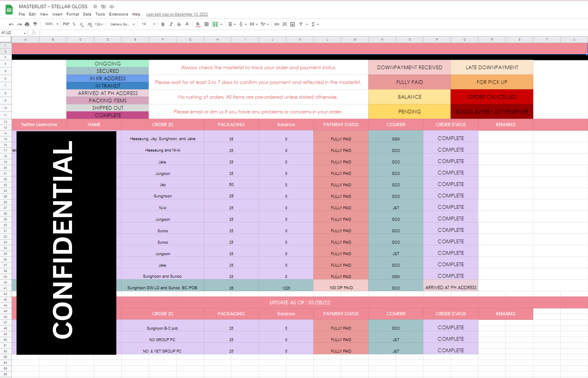Click the print icon
This screenshot has height=378, width=588.
[27, 24]
